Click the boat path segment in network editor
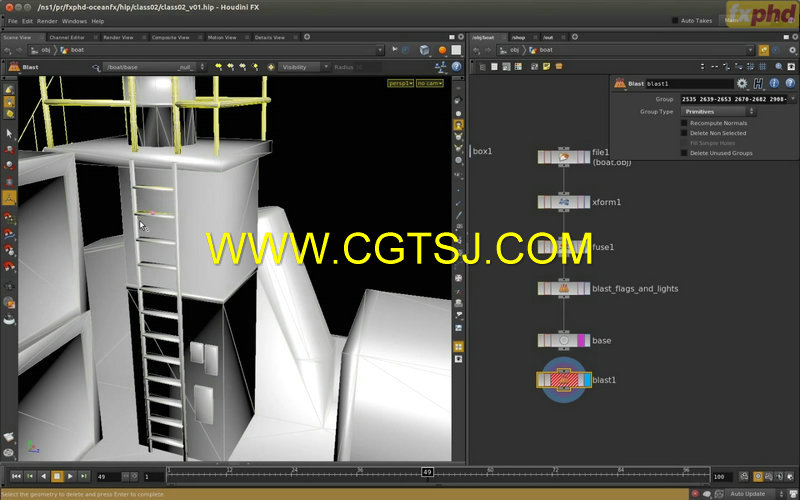Image resolution: width=800 pixels, height=500 pixels. pos(546,50)
